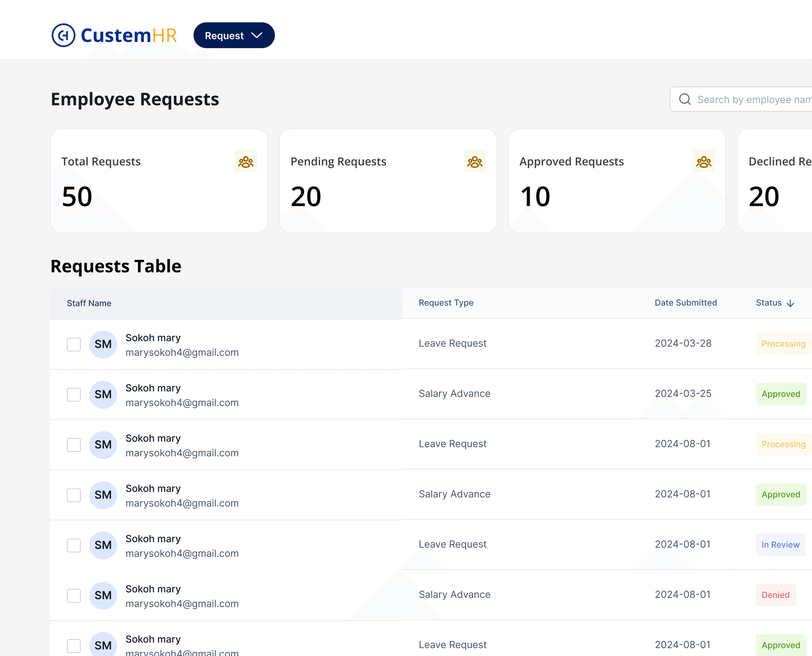Screen dimensions: 812x656
Task: Select checkbox for the 2024-03-25 Salary Advance row
Action: [74, 395]
